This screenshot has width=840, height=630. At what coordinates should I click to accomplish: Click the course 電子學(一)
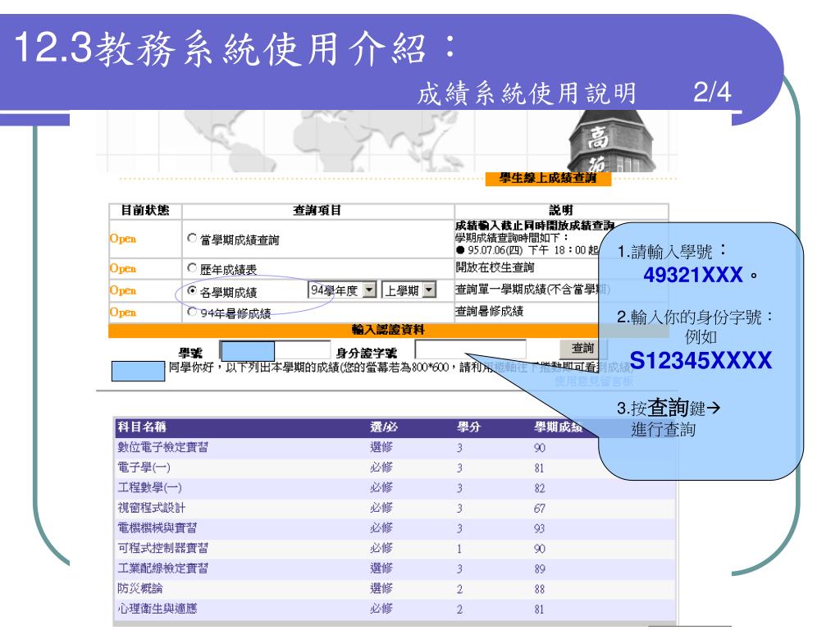click(144, 468)
